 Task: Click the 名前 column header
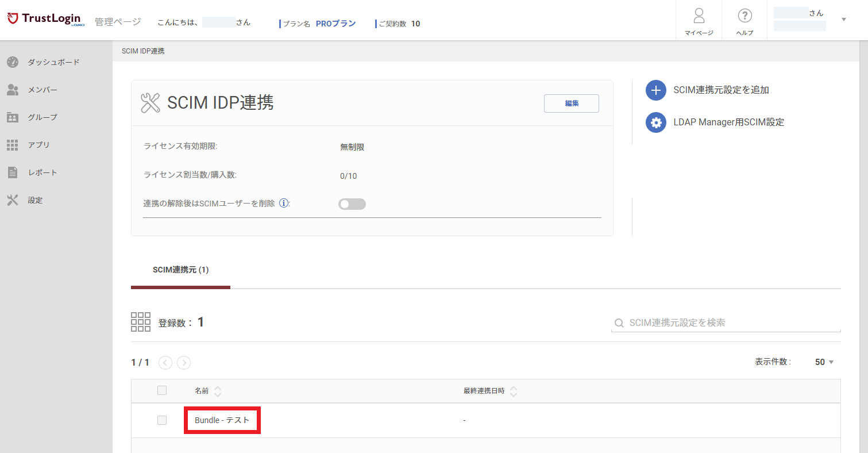(202, 391)
